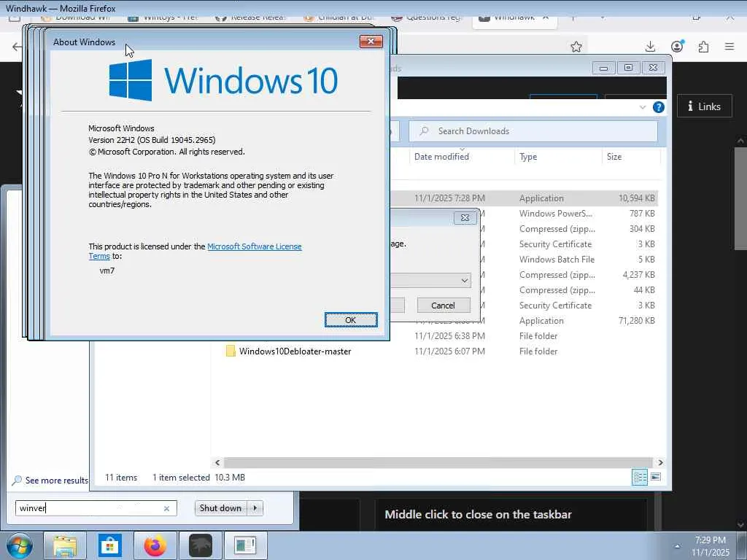Select the 304 KB Compressed row
The image size is (747, 560).
click(x=569, y=228)
